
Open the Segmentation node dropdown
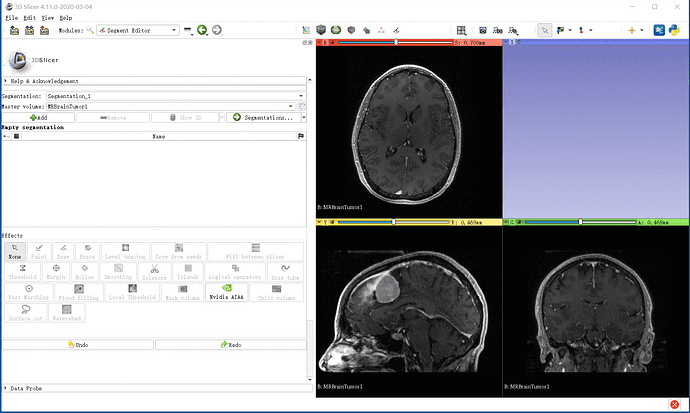tap(176, 96)
